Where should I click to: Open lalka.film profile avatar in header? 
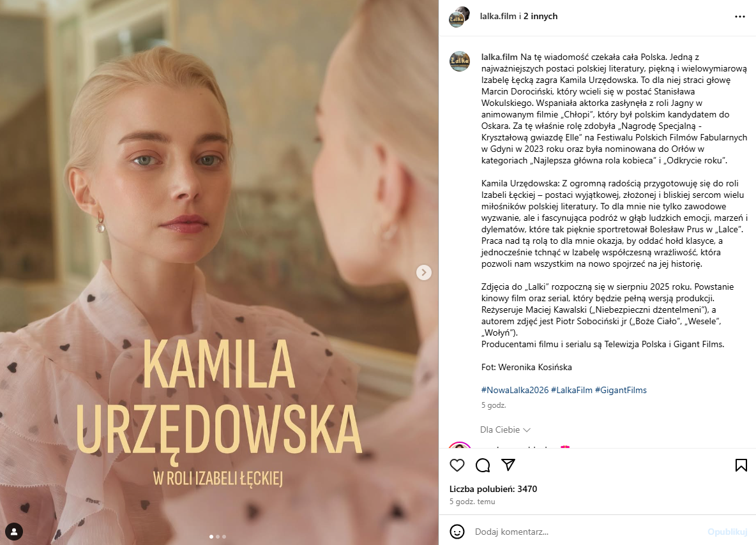459,17
